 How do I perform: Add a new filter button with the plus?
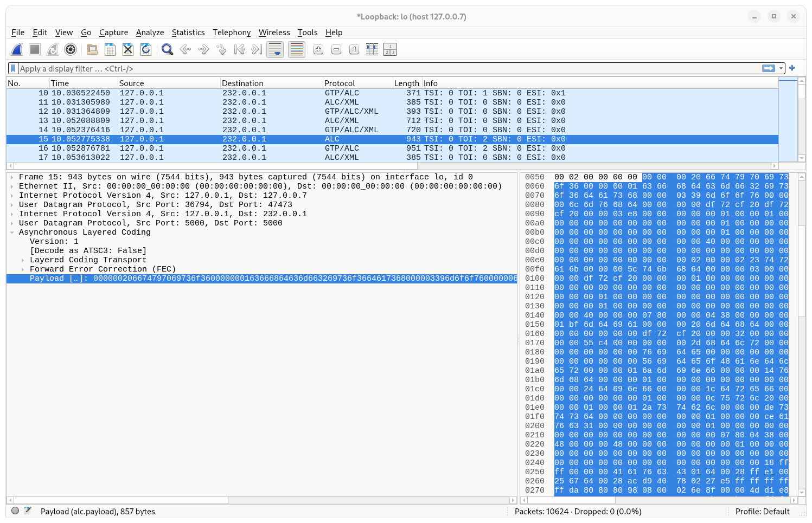pyautogui.click(x=792, y=68)
